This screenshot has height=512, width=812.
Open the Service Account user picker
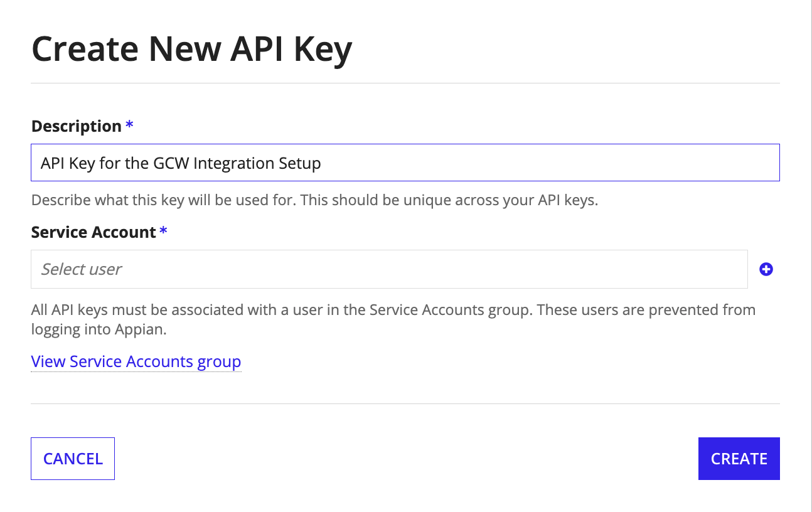pos(389,269)
